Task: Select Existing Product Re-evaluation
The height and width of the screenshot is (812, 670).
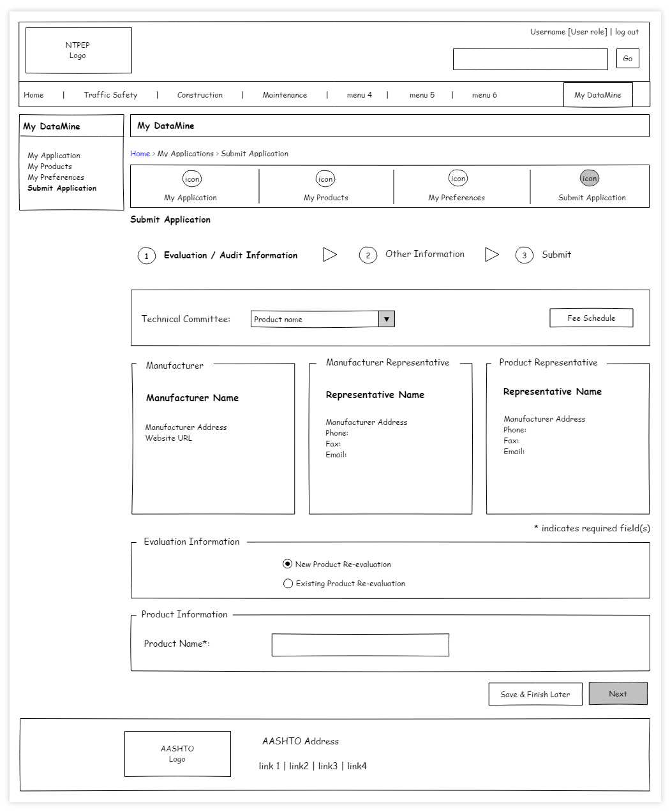Action: [288, 583]
